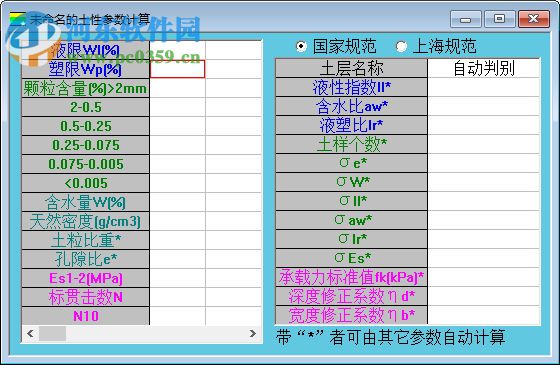Click the 天然密度(g/cm3) row header
This screenshot has width=560, height=365.
[x=85, y=221]
